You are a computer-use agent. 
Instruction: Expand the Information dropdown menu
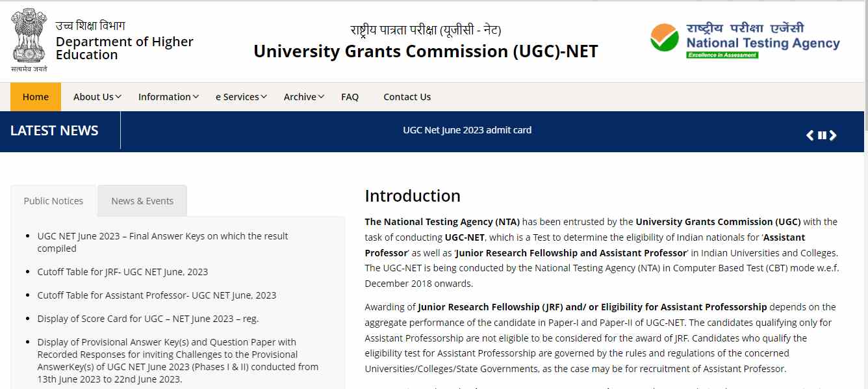[x=168, y=97]
